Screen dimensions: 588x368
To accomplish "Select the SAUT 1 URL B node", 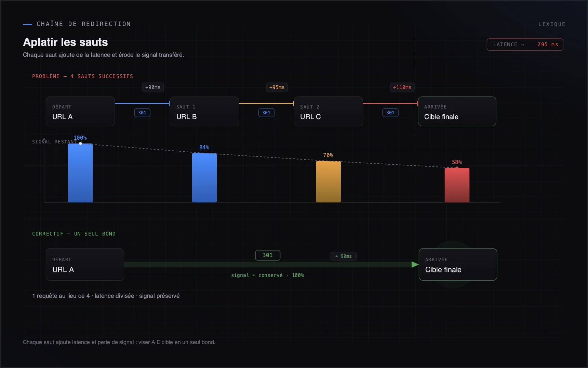I will coord(204,111).
